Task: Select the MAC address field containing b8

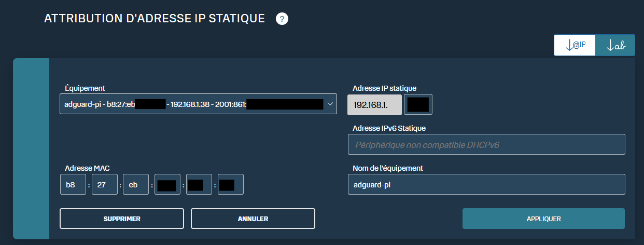Action: 73,184
